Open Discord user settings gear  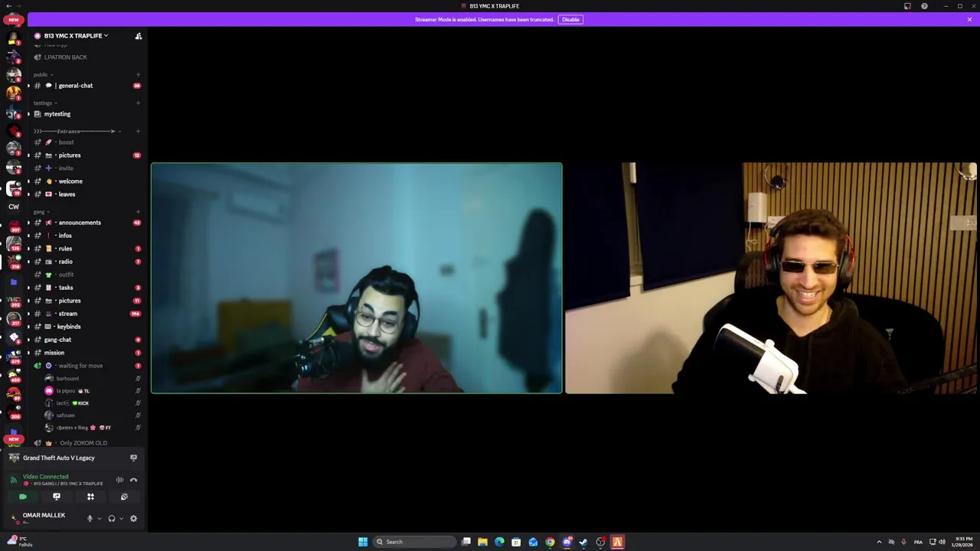(133, 519)
